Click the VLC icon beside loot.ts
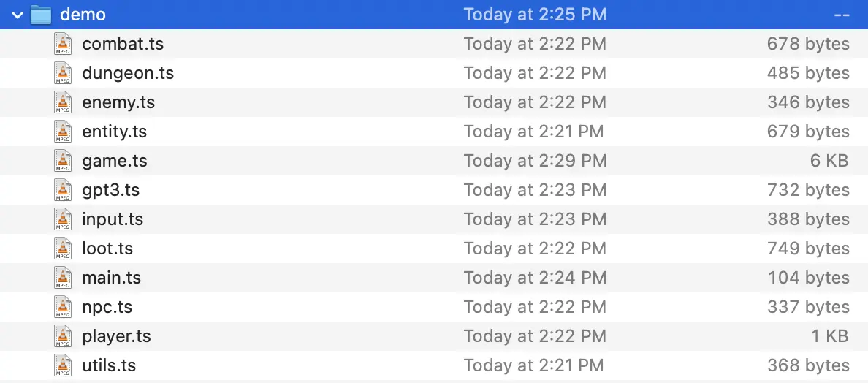 pos(63,249)
